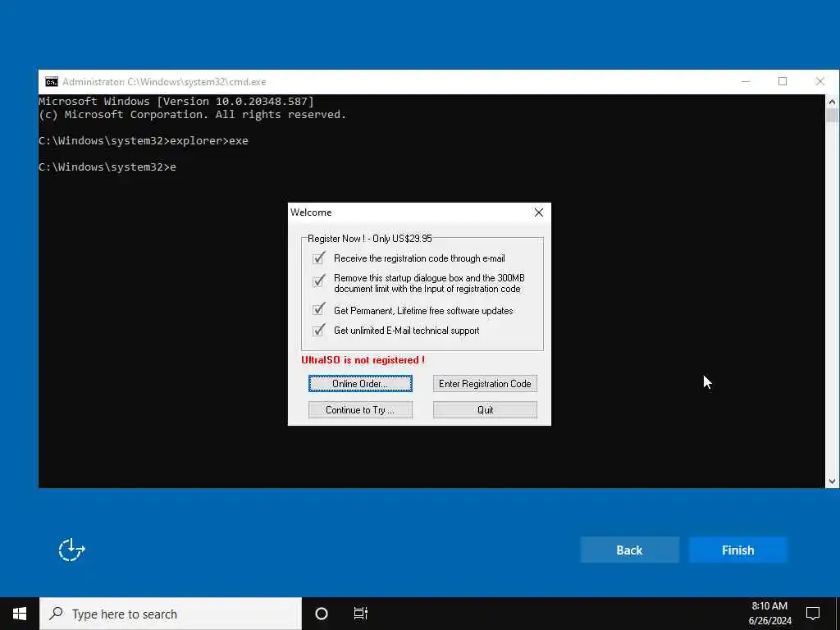Choose Continue to Try...
Screen dimensions: 840x630
[360, 410]
